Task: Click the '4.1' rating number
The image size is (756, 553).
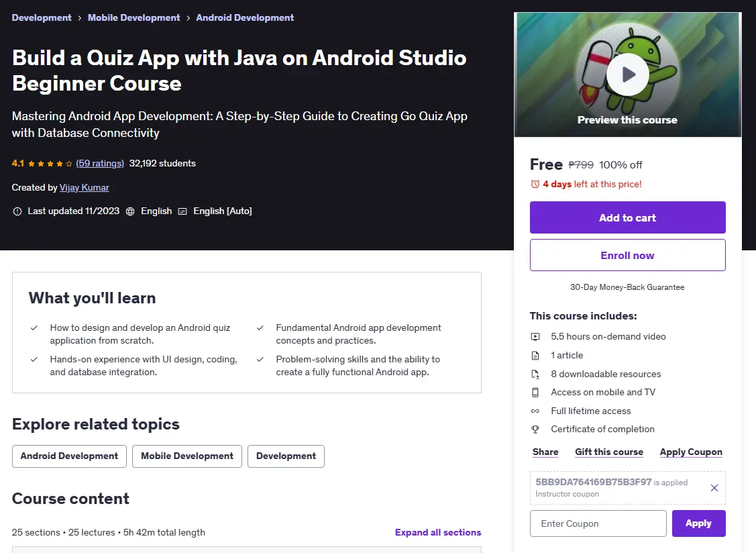Action: (18, 164)
